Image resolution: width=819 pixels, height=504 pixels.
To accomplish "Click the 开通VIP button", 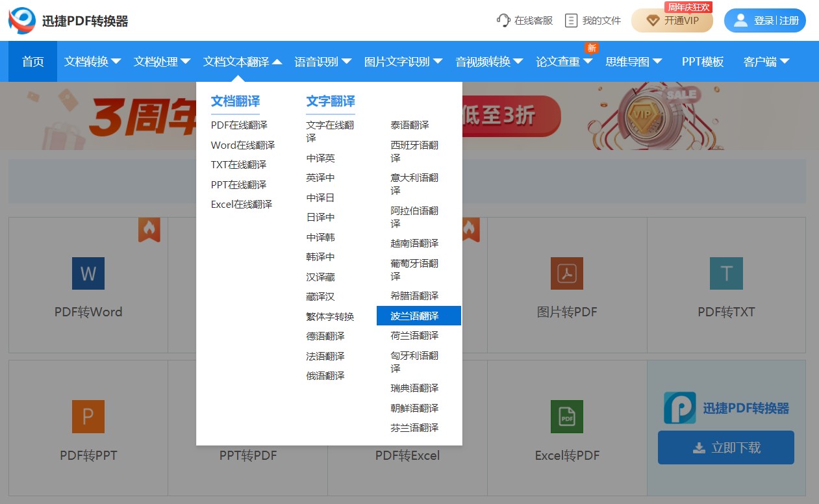I will (672, 21).
